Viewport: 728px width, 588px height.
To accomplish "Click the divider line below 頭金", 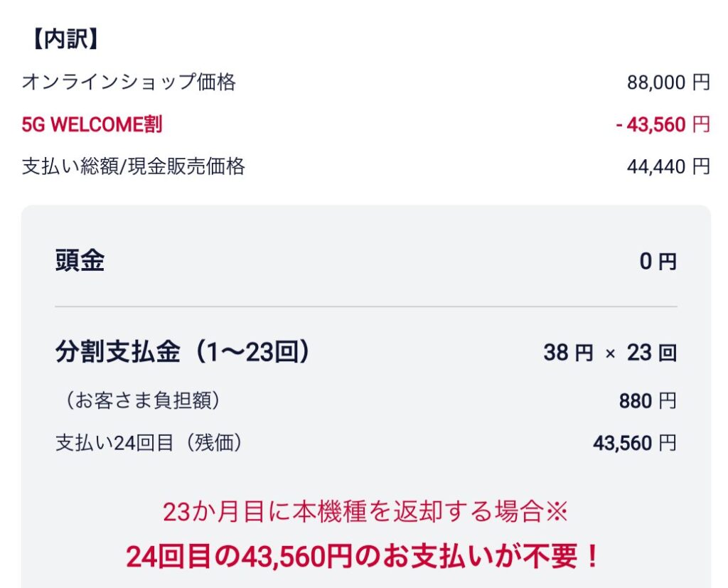I will pos(365,307).
